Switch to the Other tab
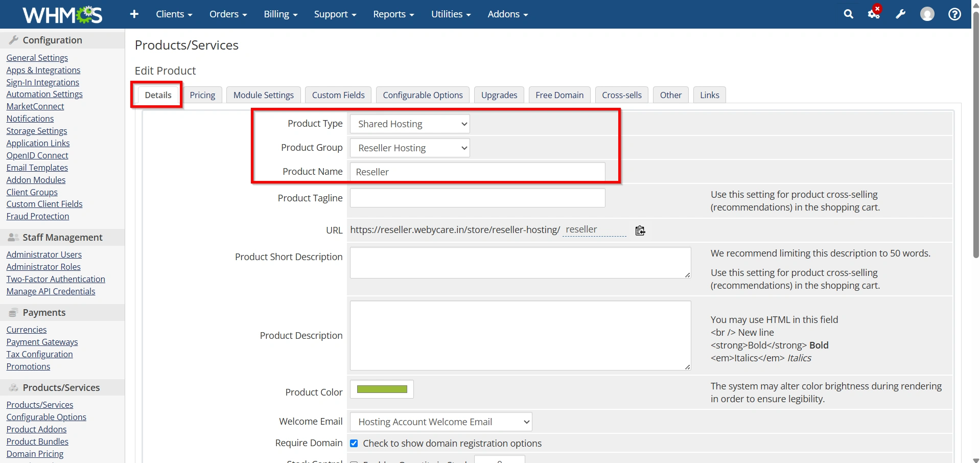The width and height of the screenshot is (980, 463). (x=671, y=95)
